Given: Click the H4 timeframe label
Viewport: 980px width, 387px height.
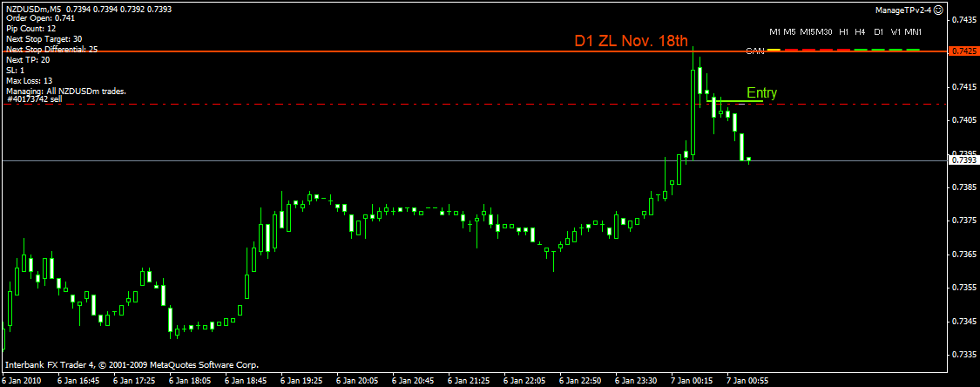Looking at the screenshot, I should pyautogui.click(x=861, y=31).
